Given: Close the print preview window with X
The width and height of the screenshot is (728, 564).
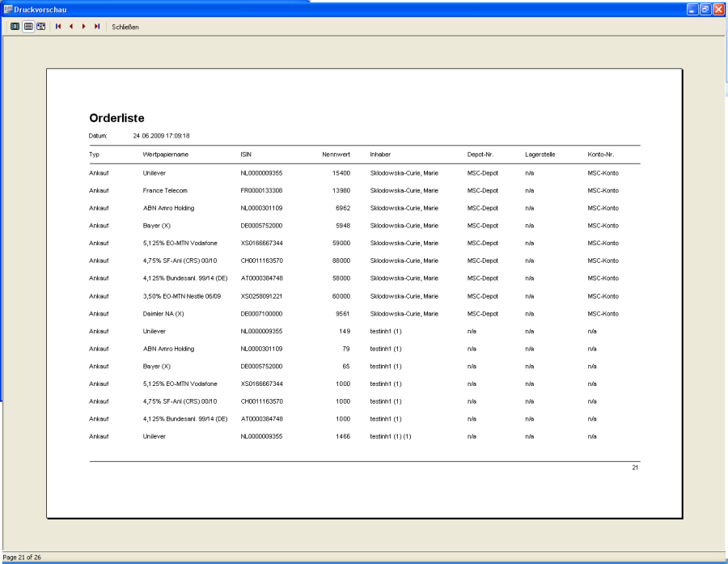Looking at the screenshot, I should (718, 9).
